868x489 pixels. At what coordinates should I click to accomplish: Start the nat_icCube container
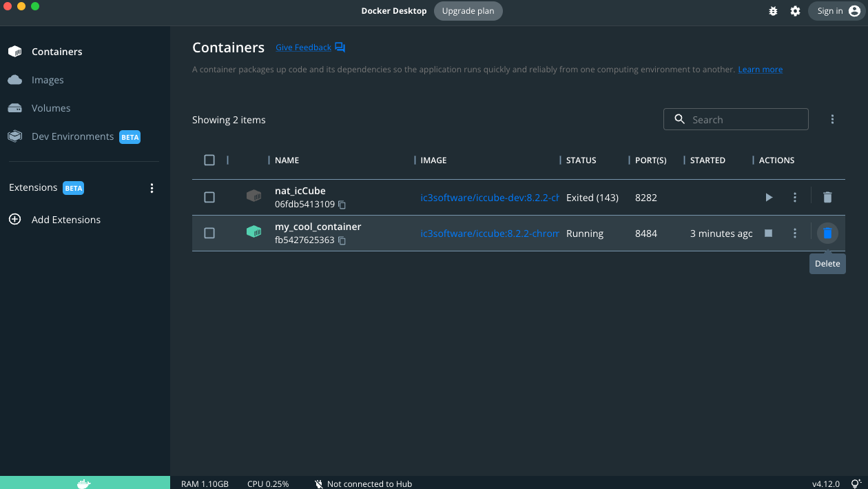pos(769,198)
